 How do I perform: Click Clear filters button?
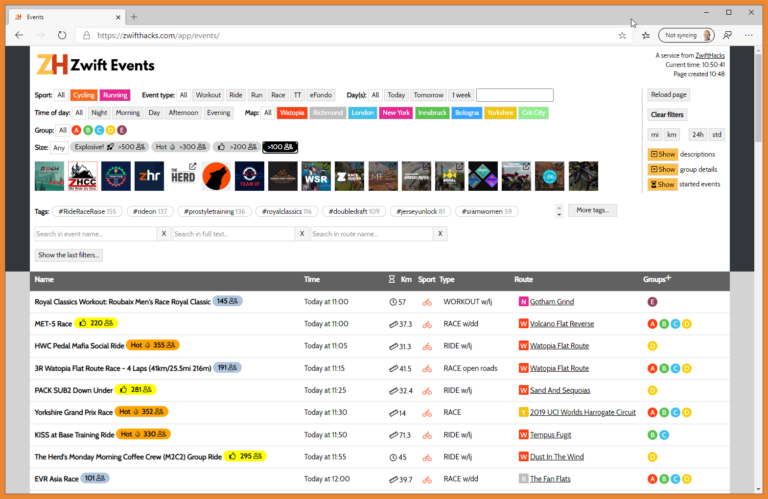pyautogui.click(x=667, y=115)
